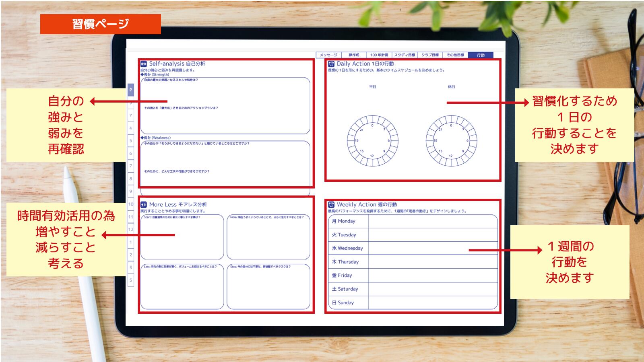Click the More: box in More Less
This screenshot has height=362, width=644.
pyautogui.click(x=268, y=237)
